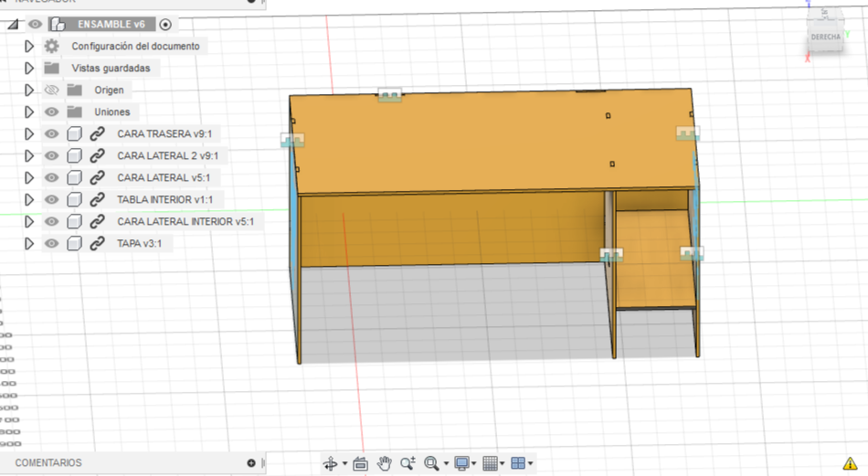The image size is (868, 476).
Task: Open the viewports dropdown arrow
Action: click(x=530, y=464)
